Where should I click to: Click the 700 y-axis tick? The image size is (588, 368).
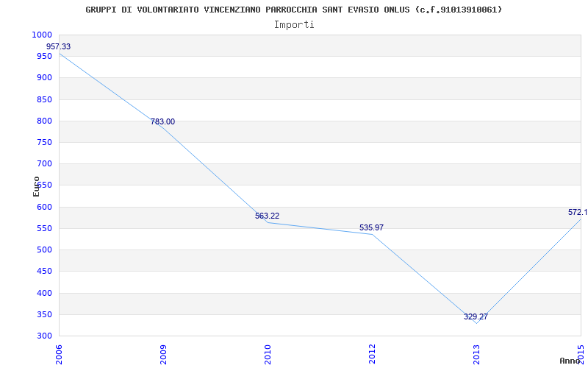(x=44, y=163)
